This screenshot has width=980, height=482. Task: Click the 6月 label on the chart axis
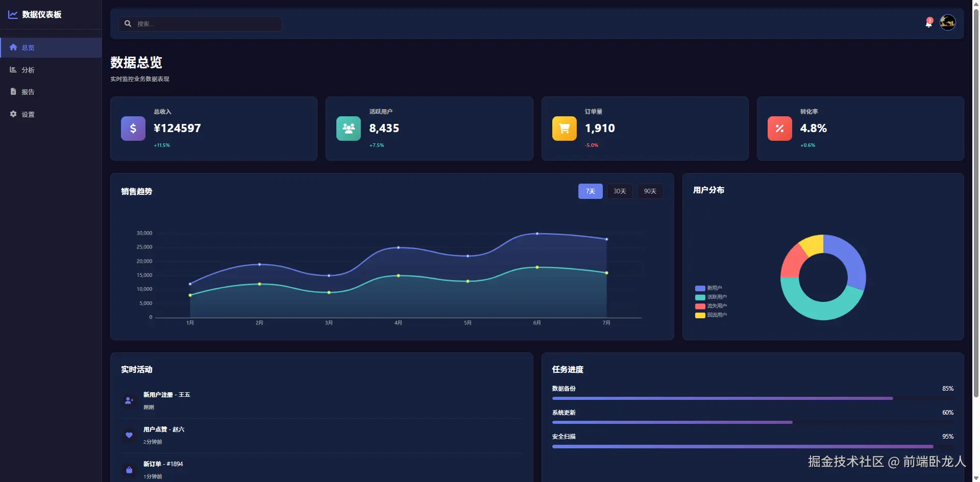[537, 323]
